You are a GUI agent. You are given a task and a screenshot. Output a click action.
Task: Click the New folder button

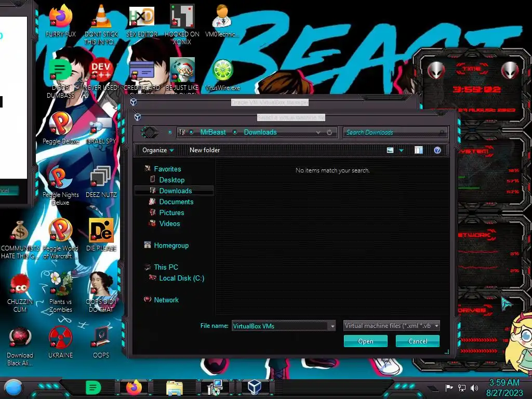(x=205, y=150)
